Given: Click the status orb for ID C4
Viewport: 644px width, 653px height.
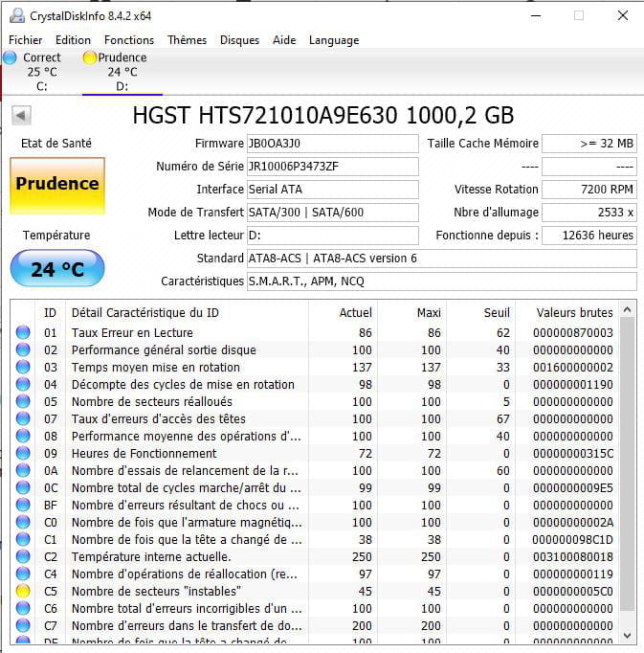Looking at the screenshot, I should click(23, 574).
